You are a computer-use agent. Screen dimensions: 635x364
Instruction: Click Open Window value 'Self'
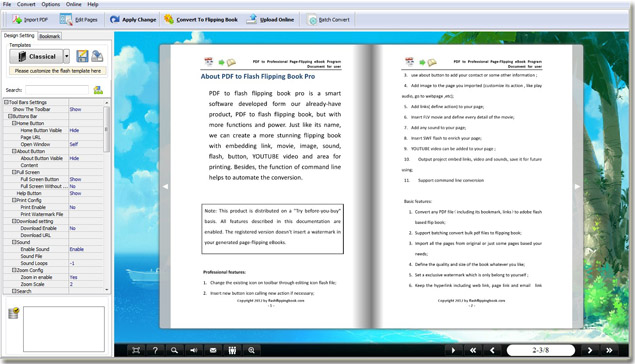[x=74, y=144]
